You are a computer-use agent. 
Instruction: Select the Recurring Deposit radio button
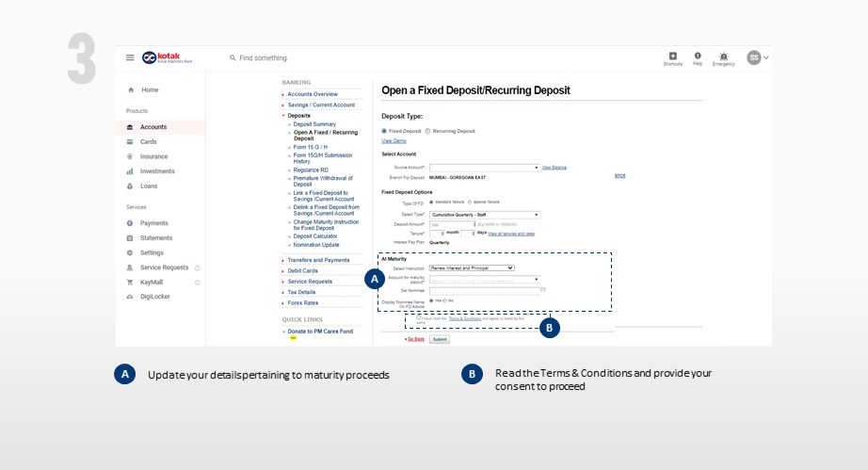click(x=428, y=131)
